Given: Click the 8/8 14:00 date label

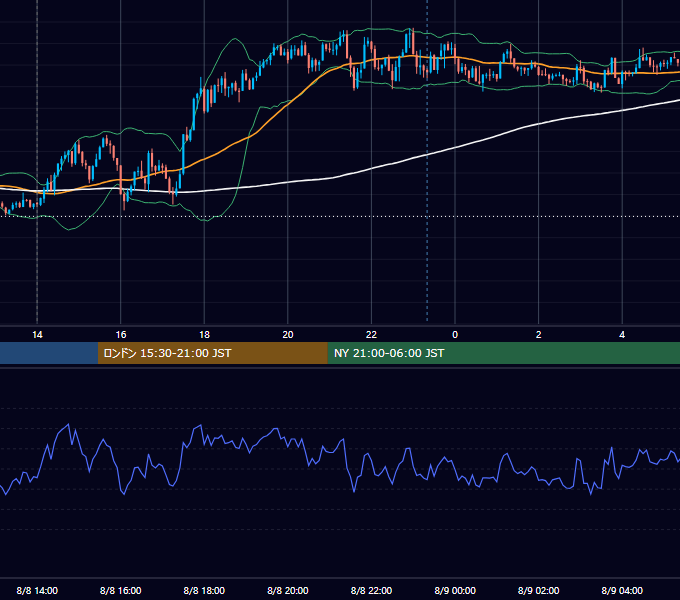Looking at the screenshot, I should coord(37,590).
